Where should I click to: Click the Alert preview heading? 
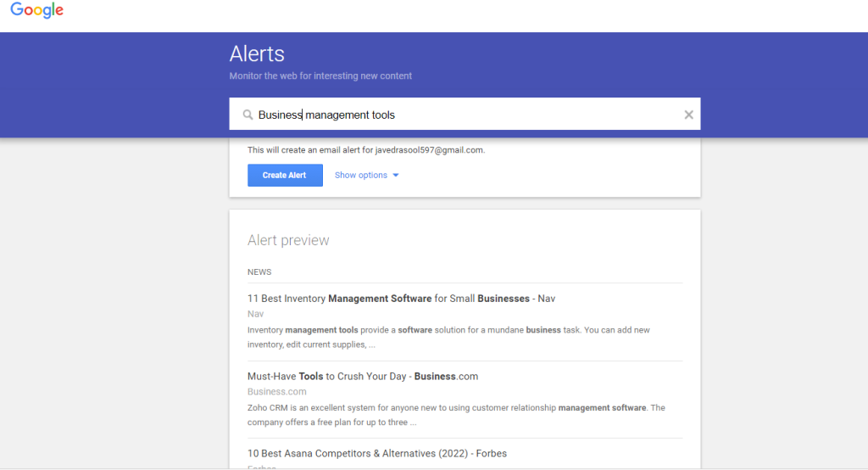(x=288, y=240)
